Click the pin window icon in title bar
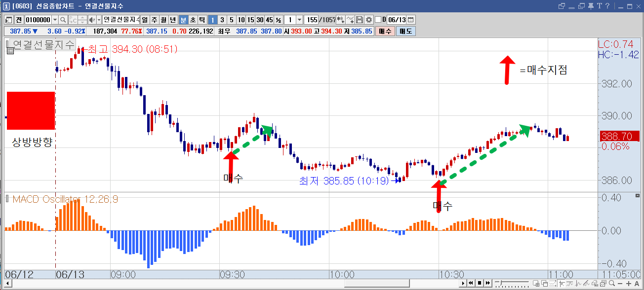 (590, 6)
